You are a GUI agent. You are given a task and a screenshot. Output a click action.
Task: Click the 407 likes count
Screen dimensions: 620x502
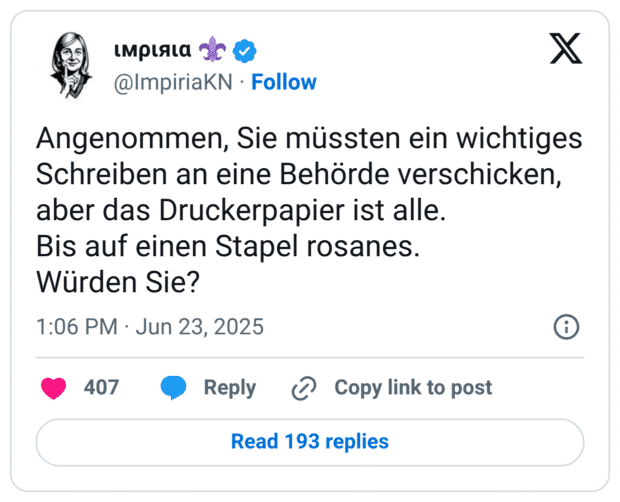click(x=101, y=388)
